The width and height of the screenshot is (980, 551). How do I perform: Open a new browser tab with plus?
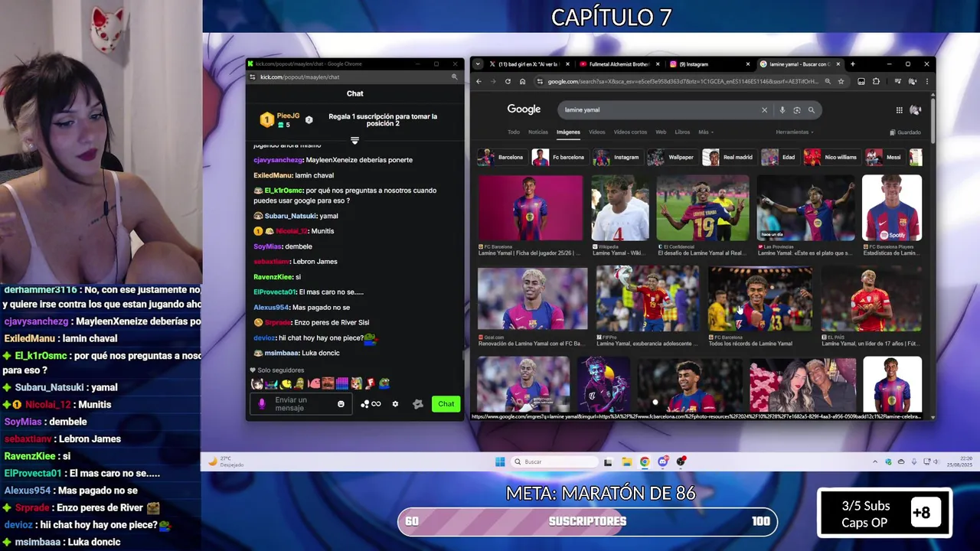[x=852, y=64]
